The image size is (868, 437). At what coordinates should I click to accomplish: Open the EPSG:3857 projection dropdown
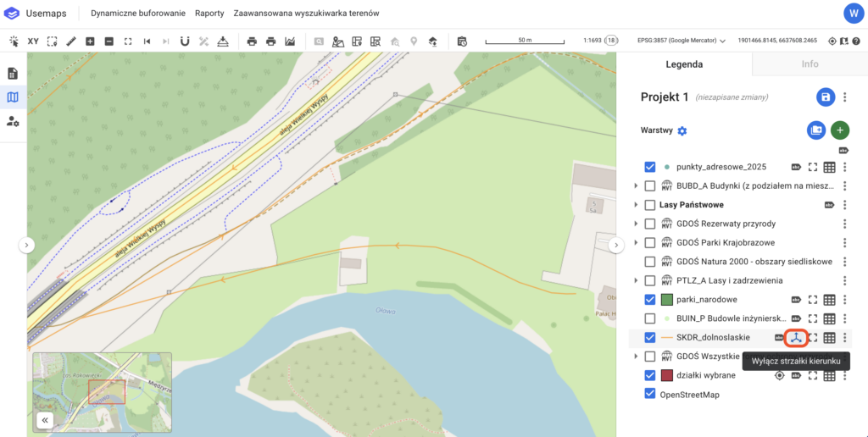(682, 41)
